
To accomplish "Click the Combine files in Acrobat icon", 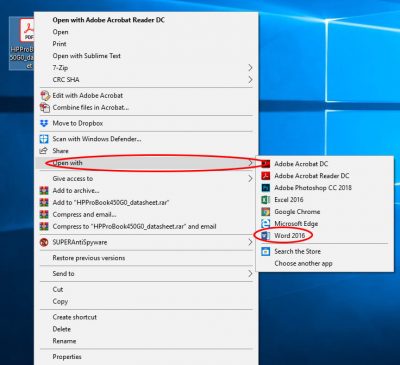I will (44, 108).
